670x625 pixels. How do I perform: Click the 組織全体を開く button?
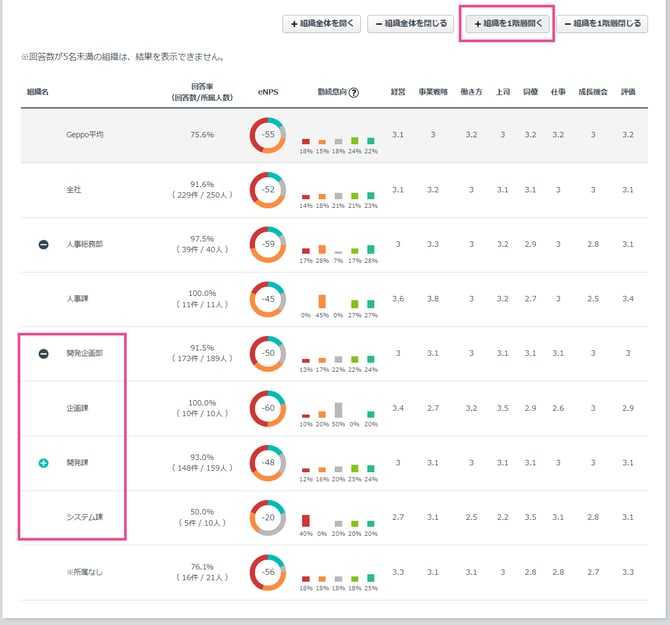(321, 24)
